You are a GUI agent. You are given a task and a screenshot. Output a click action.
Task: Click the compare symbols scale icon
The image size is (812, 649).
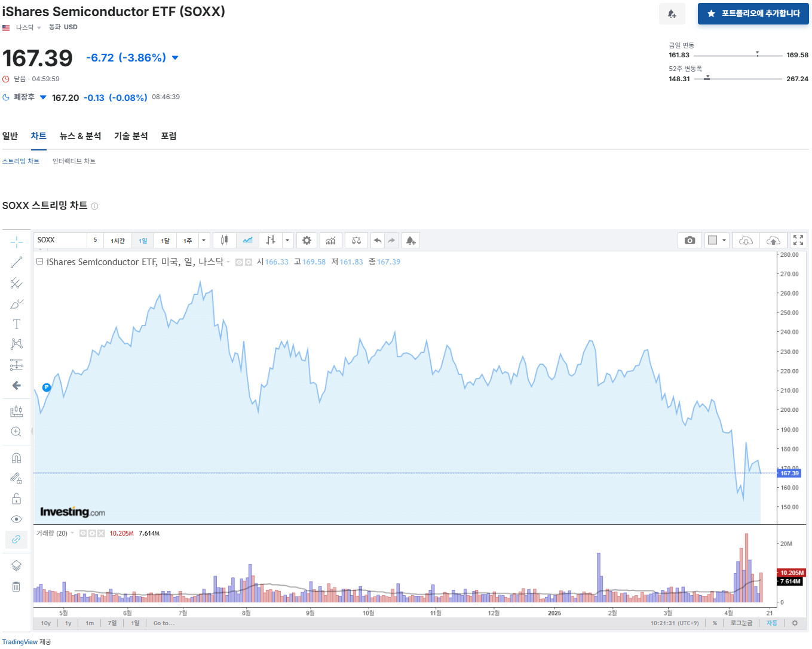(356, 240)
